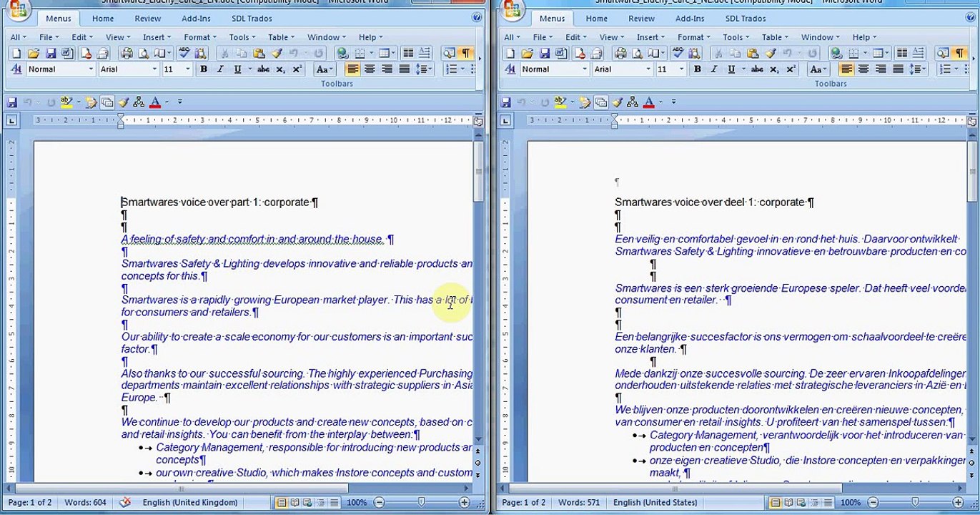Zoom out using minus button in right window
This screenshot has width=980, height=515.
[x=873, y=503]
